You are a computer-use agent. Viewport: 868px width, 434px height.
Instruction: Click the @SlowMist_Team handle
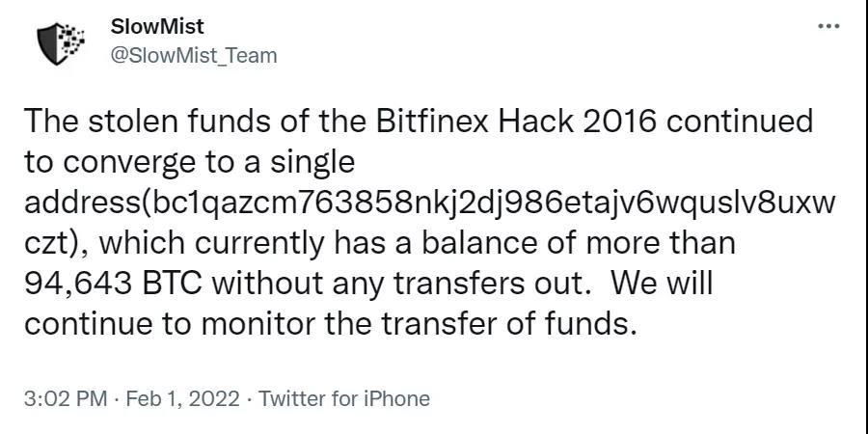tap(194, 55)
